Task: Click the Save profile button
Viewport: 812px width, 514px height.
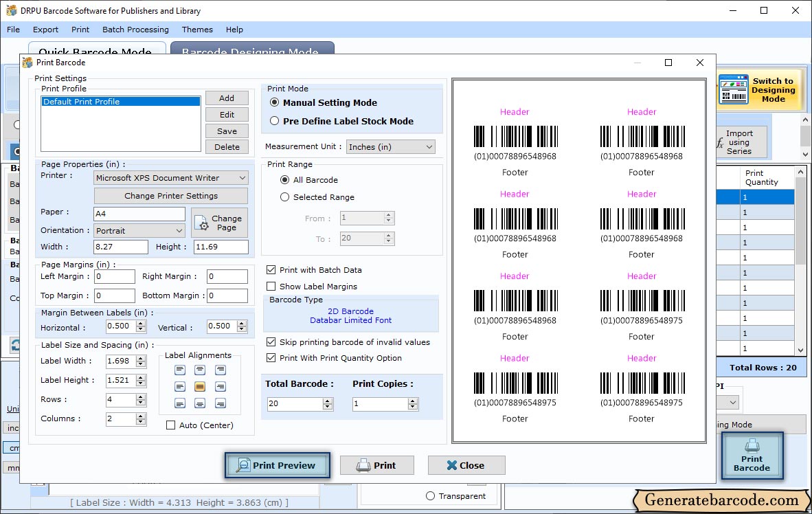Action: (x=227, y=131)
